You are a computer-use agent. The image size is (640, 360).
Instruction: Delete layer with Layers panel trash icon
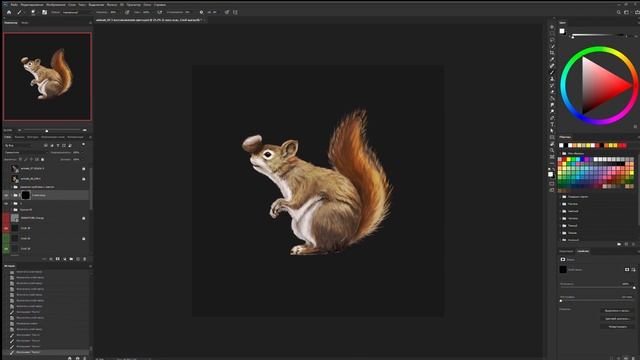84,259
